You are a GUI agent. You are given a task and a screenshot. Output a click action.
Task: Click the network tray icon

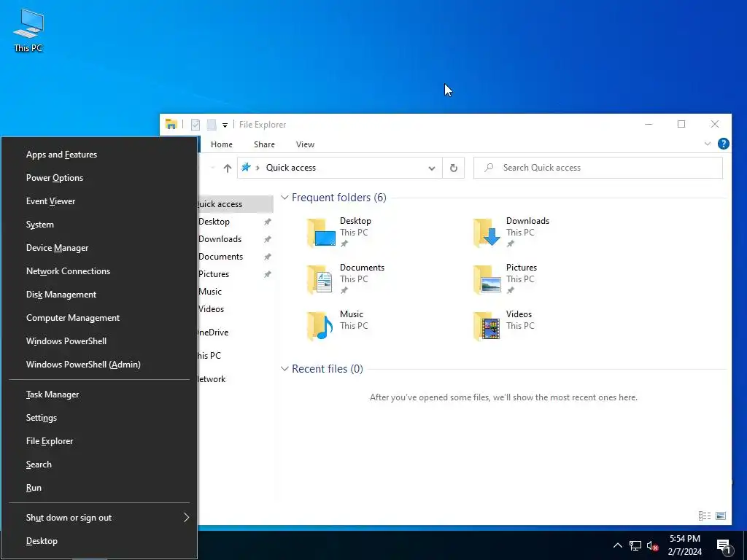(x=635, y=545)
